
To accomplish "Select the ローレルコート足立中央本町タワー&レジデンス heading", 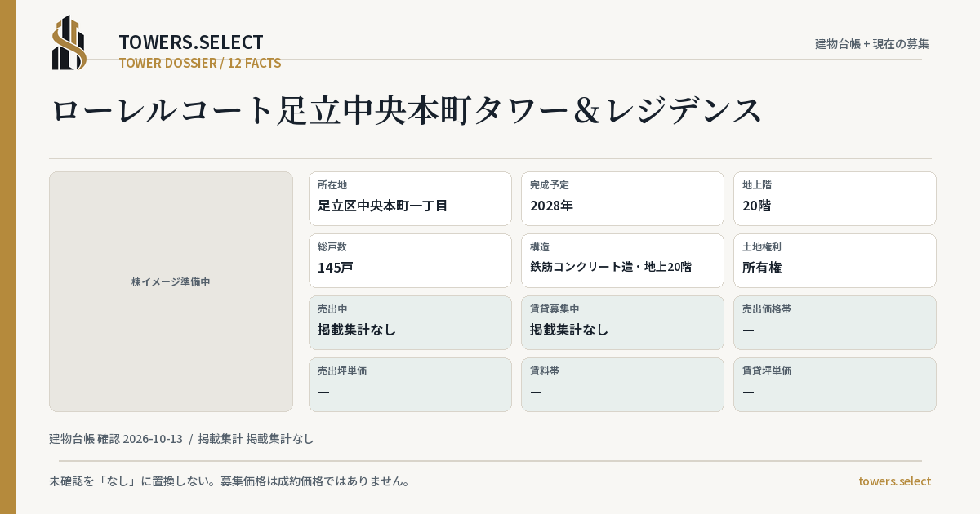I will (x=407, y=110).
